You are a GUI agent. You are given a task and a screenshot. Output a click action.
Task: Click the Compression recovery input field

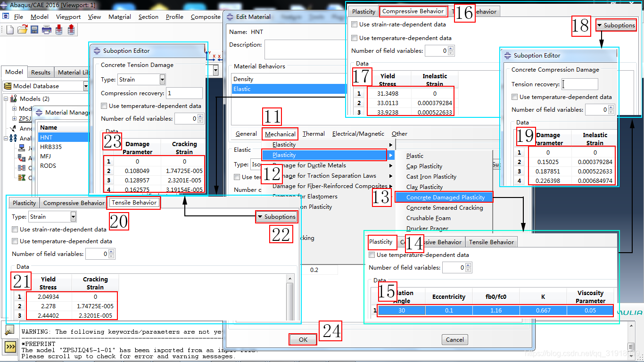[184, 93]
